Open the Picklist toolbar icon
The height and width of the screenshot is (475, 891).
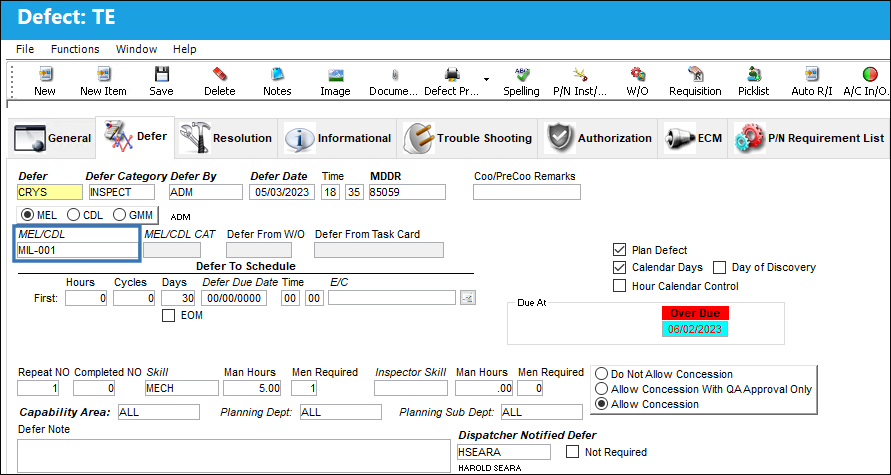(753, 74)
